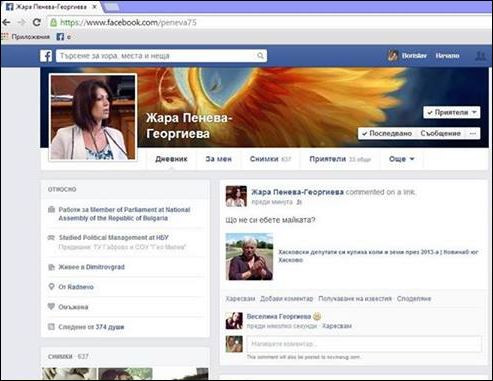This screenshot has height=381, width=493.
Task: Select ОТНОСНО section heading text
Action: tap(62, 189)
